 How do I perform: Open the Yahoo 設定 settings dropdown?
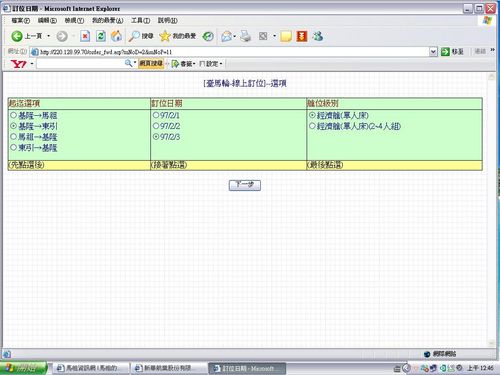point(211,64)
